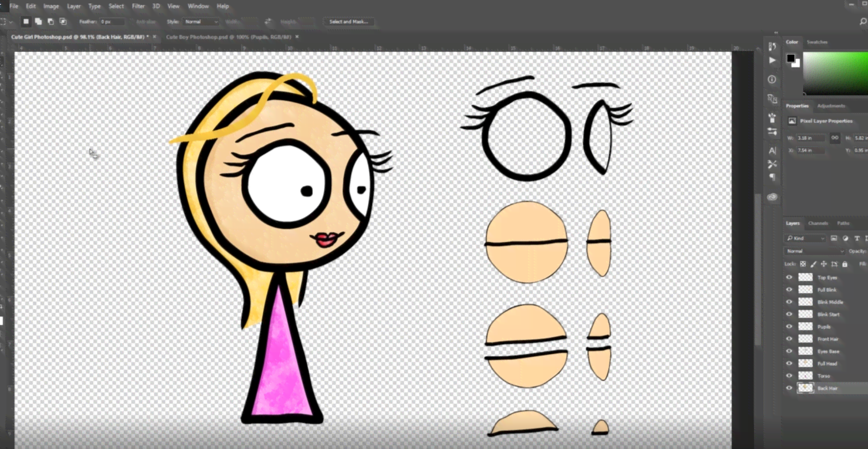Viewport: 868px width, 449px height.
Task: Switch to the Paths tab
Action: tap(843, 223)
